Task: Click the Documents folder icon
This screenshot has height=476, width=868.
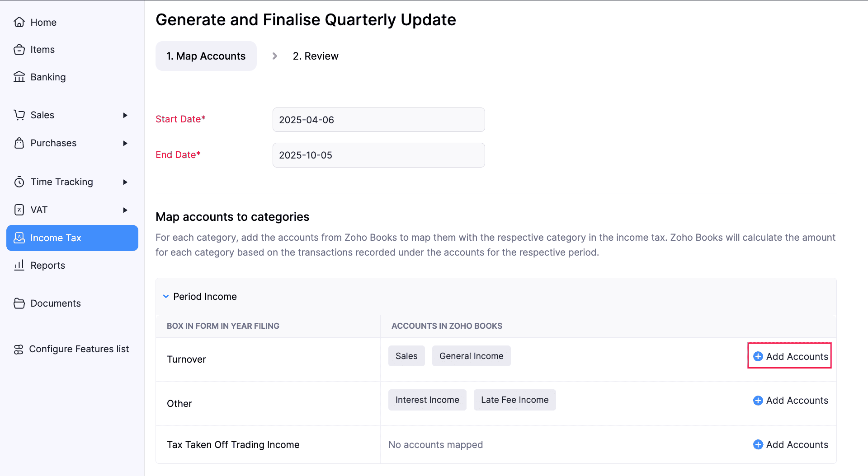Action: pos(19,303)
